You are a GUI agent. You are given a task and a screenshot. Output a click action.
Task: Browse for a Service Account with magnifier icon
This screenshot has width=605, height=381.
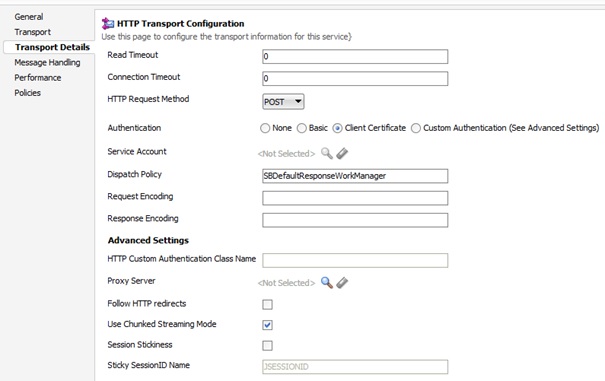point(327,153)
